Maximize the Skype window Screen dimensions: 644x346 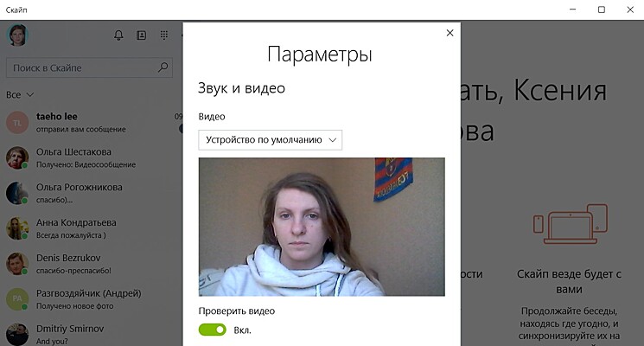tap(601, 10)
